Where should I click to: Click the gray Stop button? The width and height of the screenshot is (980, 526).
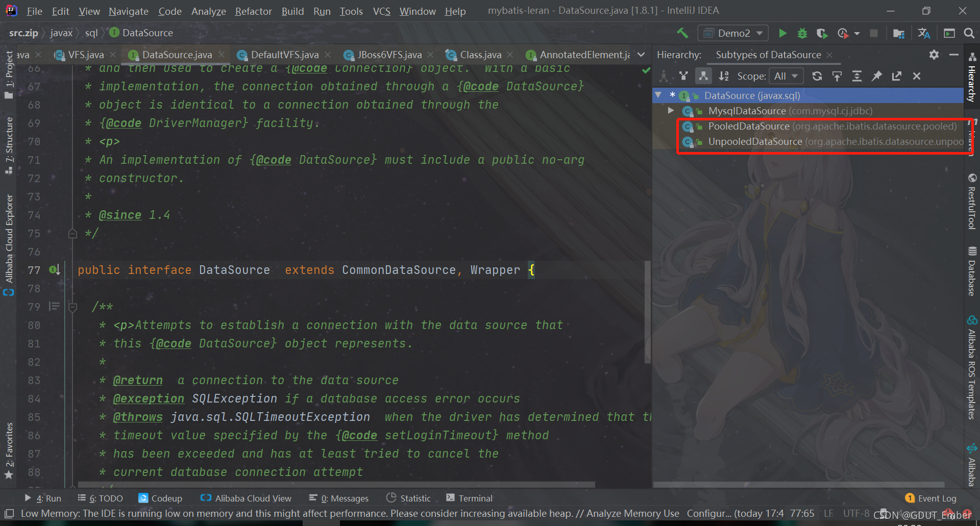874,33
